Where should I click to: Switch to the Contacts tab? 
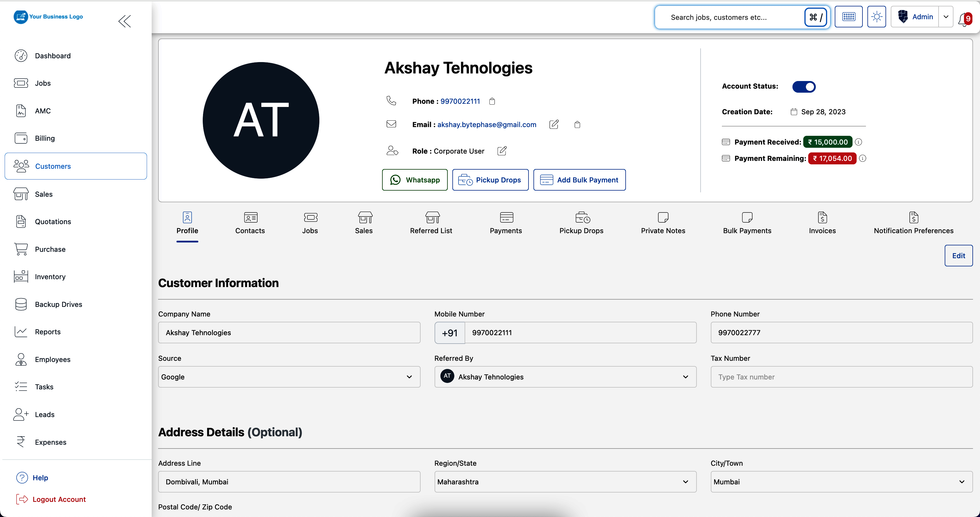pyautogui.click(x=250, y=224)
